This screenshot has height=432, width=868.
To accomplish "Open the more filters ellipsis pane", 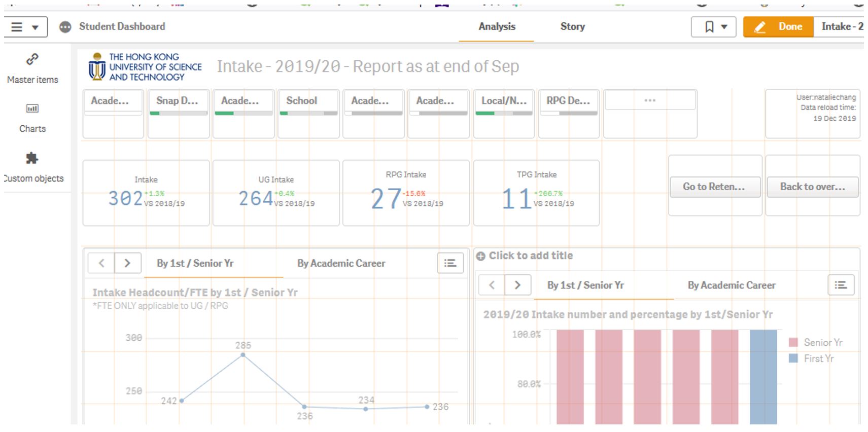I will 650,100.
